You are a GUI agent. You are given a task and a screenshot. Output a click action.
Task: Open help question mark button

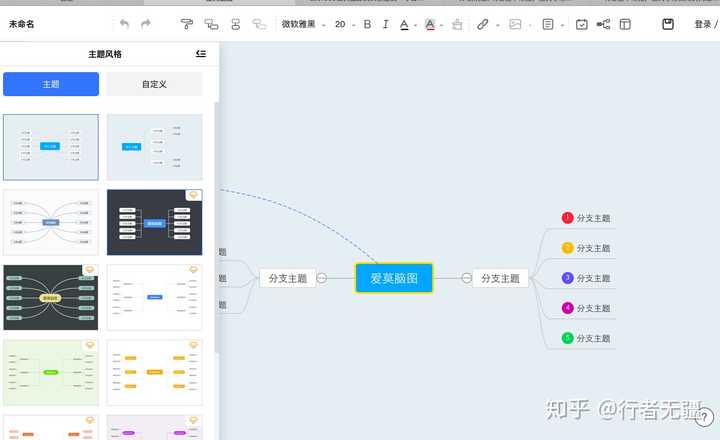(704, 417)
